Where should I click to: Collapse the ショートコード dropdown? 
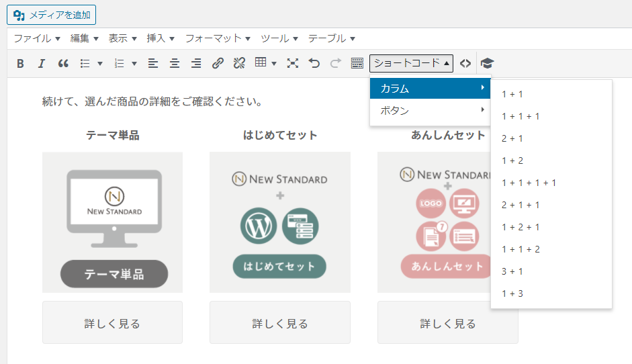point(411,64)
